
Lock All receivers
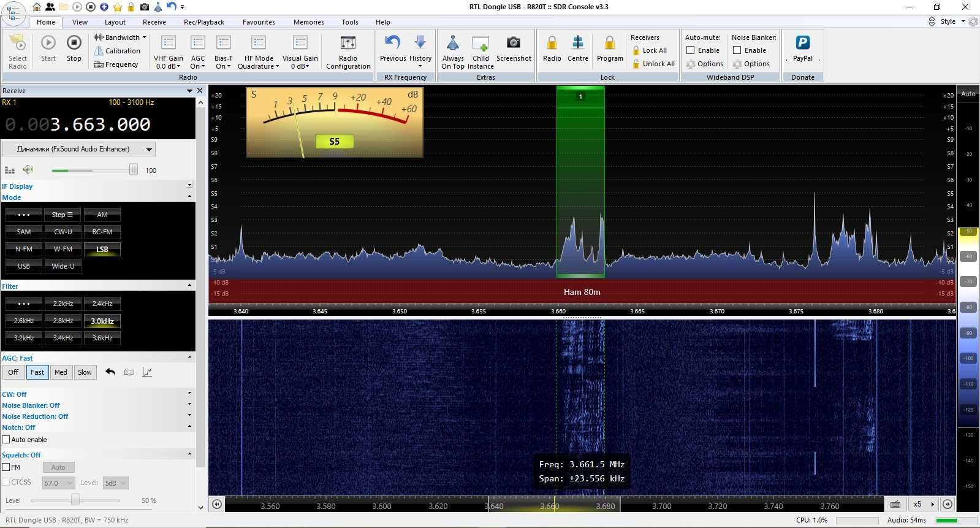coord(650,50)
